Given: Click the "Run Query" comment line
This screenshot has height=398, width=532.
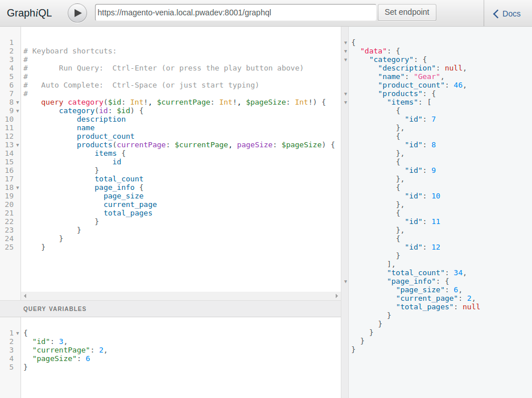Looking at the screenshot, I should pyautogui.click(x=163, y=68).
